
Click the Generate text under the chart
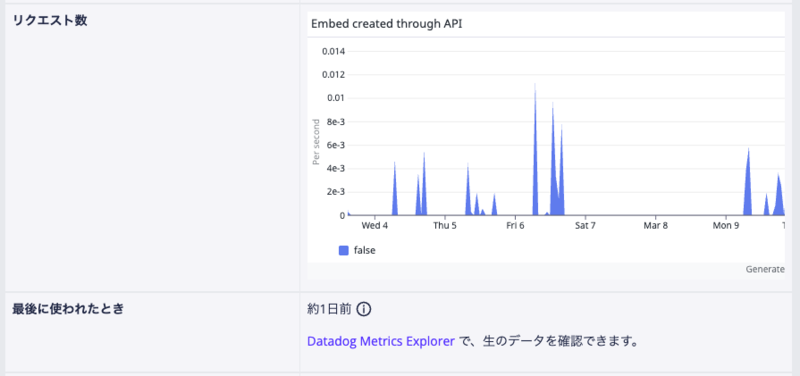[765, 269]
